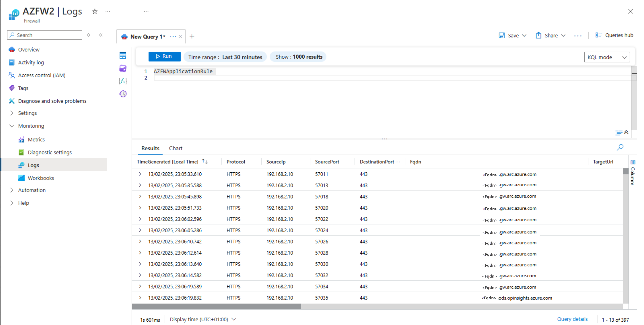Viewport: 644px width, 325px height.
Task: Open the Share dropdown
Action: 550,36
